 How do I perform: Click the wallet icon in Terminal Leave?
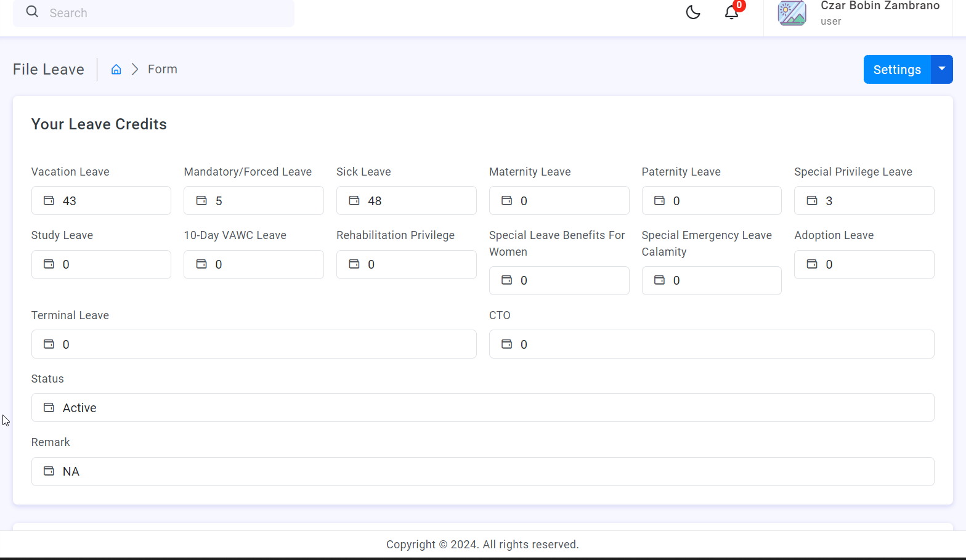coord(49,344)
